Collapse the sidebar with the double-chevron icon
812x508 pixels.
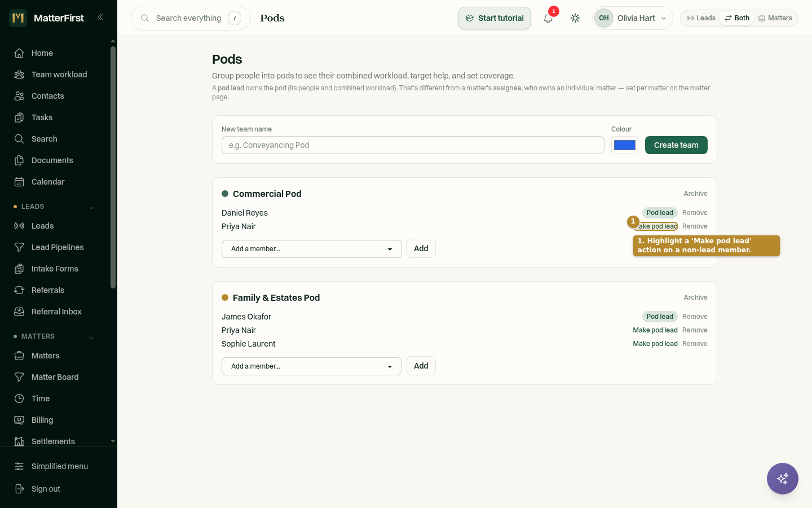[100, 17]
